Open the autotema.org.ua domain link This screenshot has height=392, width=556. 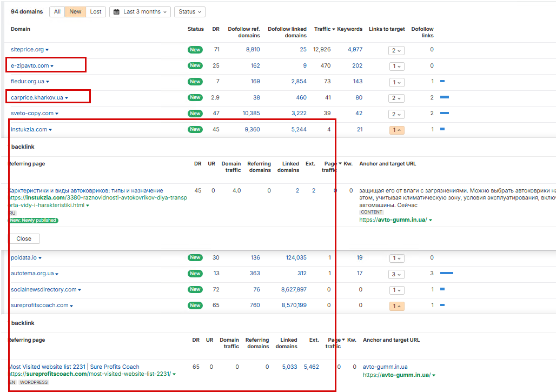(x=32, y=274)
